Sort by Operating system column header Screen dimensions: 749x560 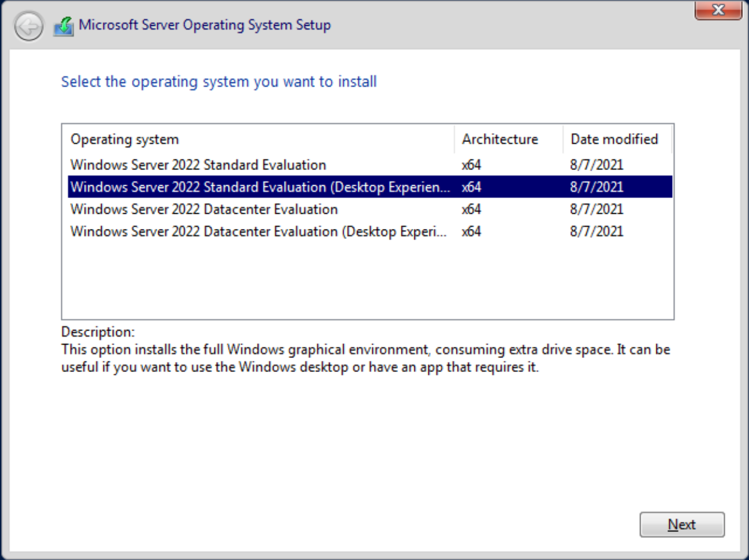[x=125, y=139]
